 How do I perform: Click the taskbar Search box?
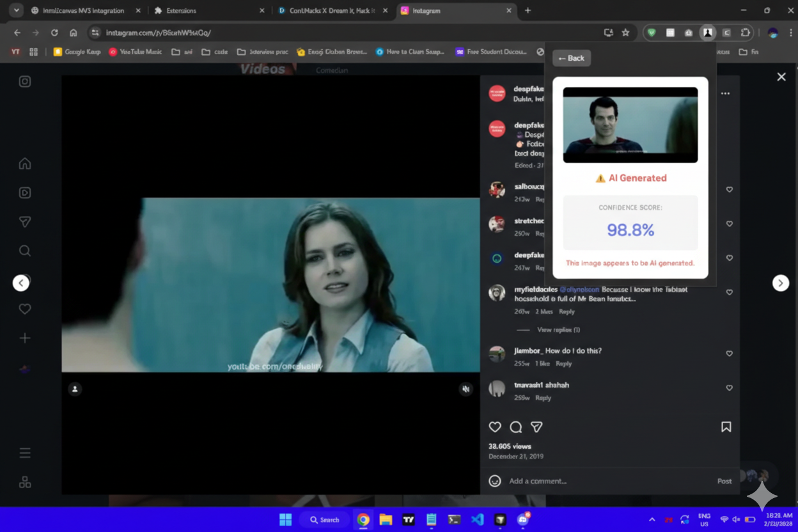(x=325, y=520)
